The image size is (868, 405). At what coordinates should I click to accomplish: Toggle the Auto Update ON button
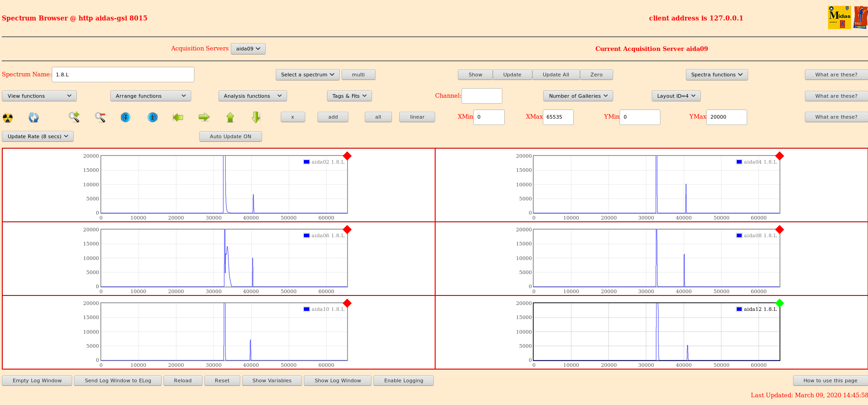(x=230, y=136)
